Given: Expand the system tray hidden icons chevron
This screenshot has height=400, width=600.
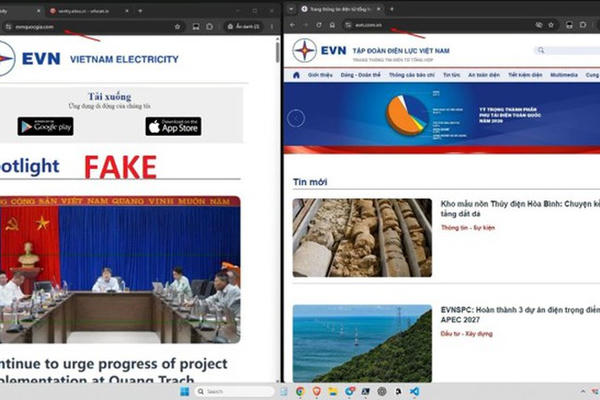Looking at the screenshot, I should pyautogui.click(x=583, y=392).
